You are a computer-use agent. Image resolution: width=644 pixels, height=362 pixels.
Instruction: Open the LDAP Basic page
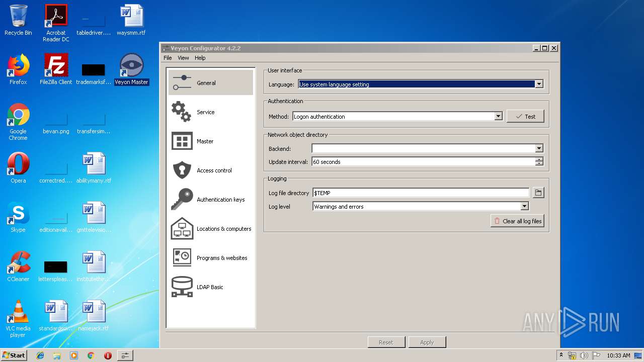point(211,287)
